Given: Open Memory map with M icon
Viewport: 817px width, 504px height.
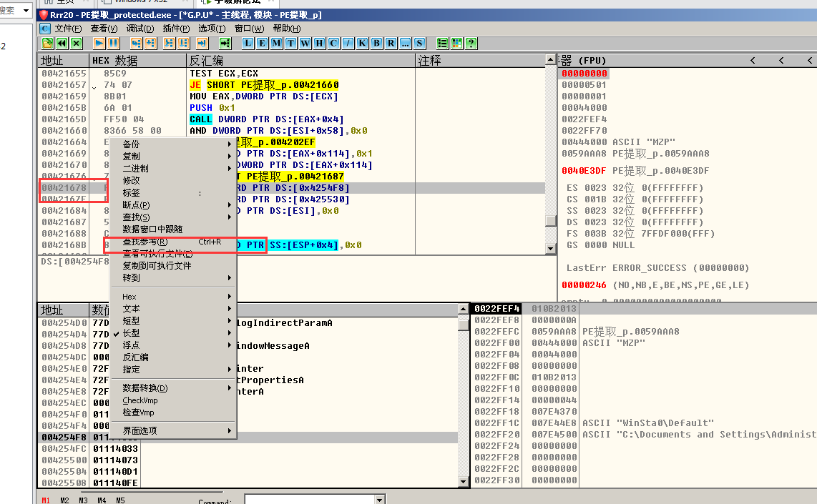Looking at the screenshot, I should click(x=276, y=43).
